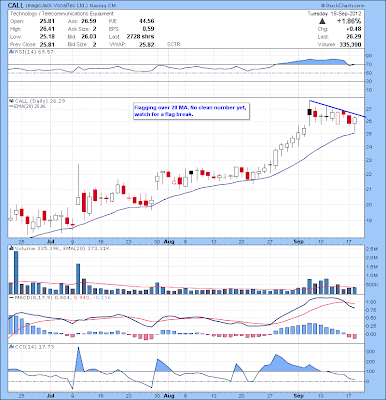Click the P/E value 44.56
Viewport: 386px width, 400px height.
[x=146, y=21]
